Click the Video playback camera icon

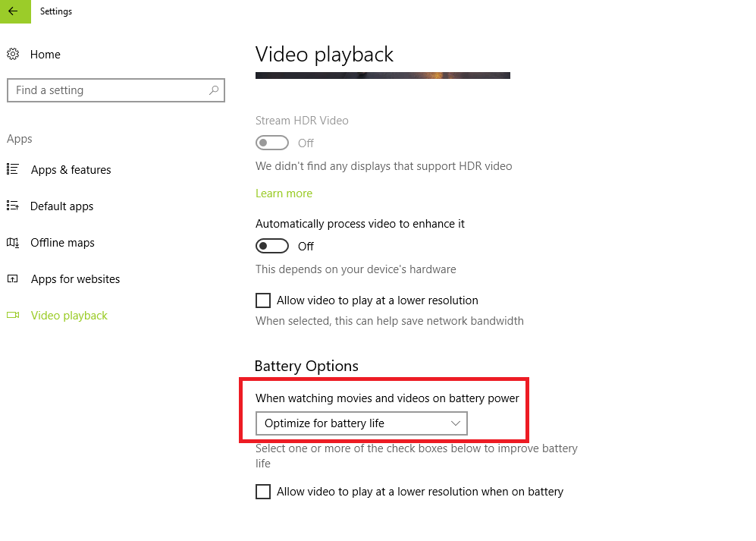(x=14, y=315)
